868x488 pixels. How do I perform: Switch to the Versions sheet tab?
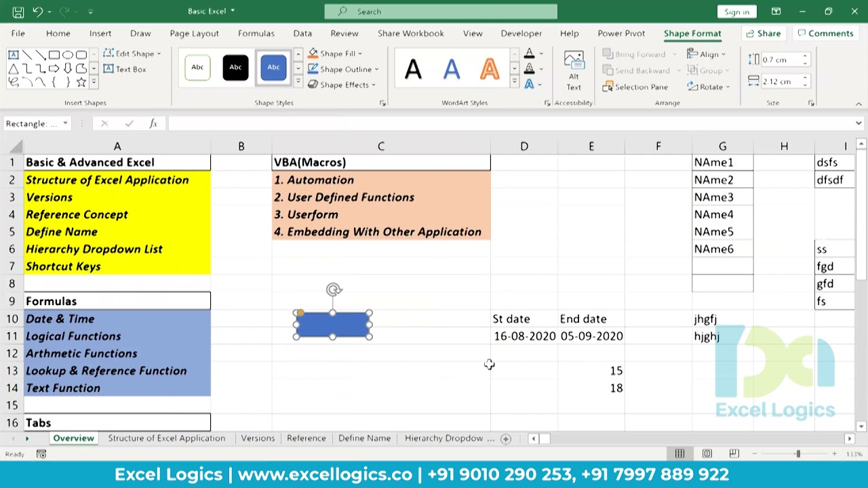[258, 439]
